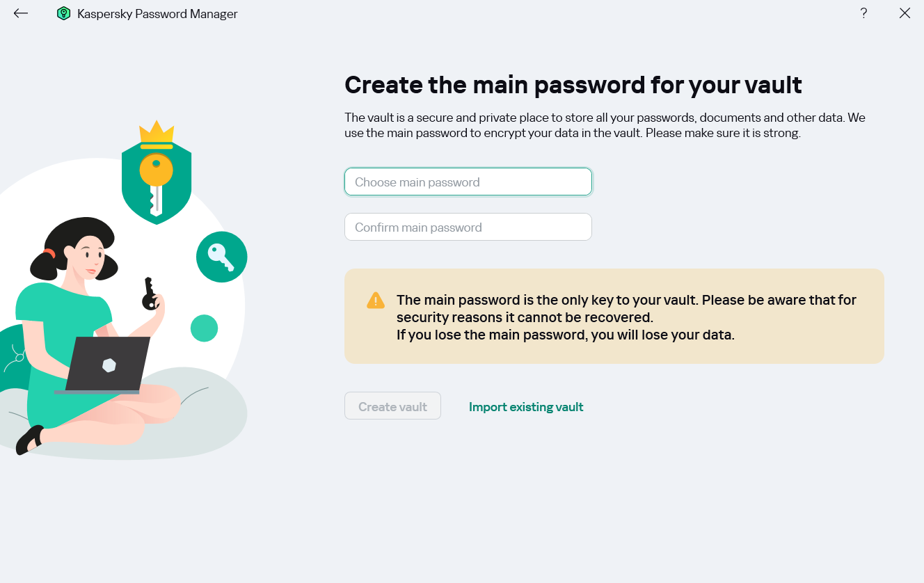Click the Kaspersky Password Manager logo icon
This screenshot has height=583, width=924.
tap(64, 14)
